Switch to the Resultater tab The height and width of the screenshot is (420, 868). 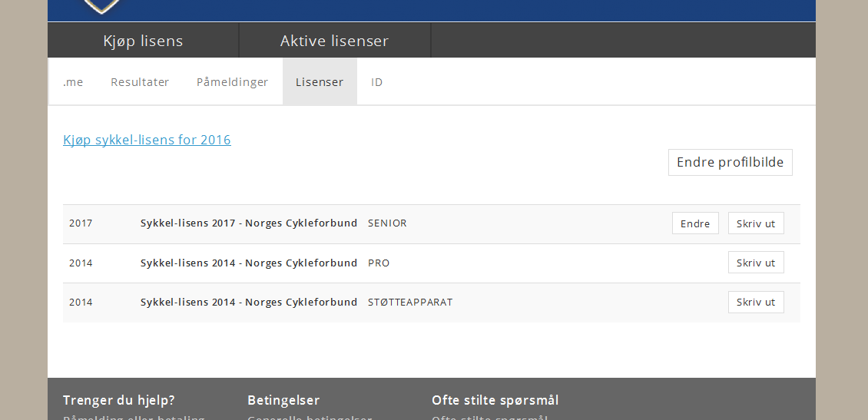140,82
